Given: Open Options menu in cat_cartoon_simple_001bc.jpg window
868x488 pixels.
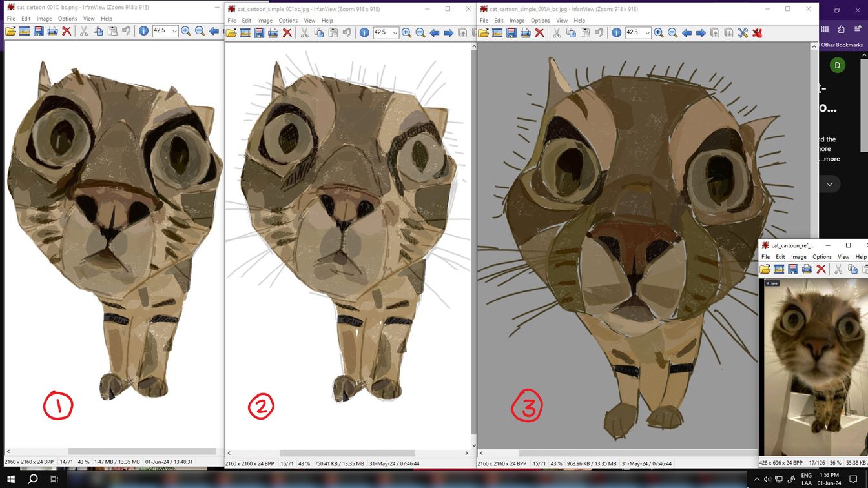Looking at the screenshot, I should 288,21.
